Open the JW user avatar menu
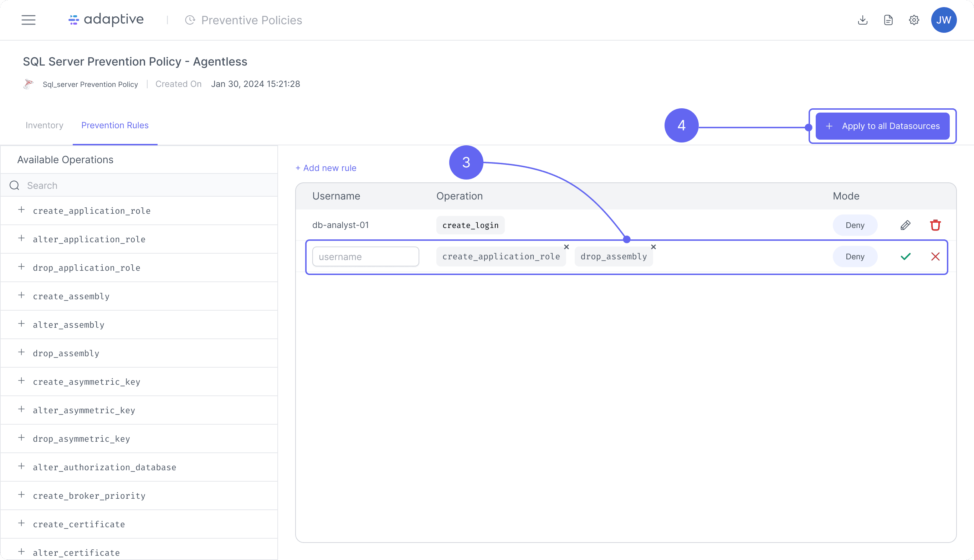Viewport: 974px width, 560px height. click(944, 20)
